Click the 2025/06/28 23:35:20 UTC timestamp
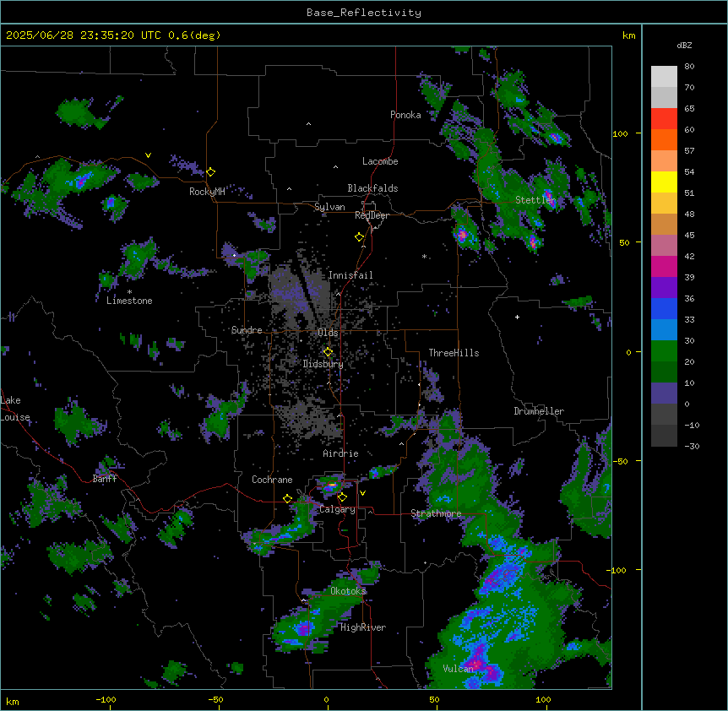The image size is (728, 711). tap(84, 35)
